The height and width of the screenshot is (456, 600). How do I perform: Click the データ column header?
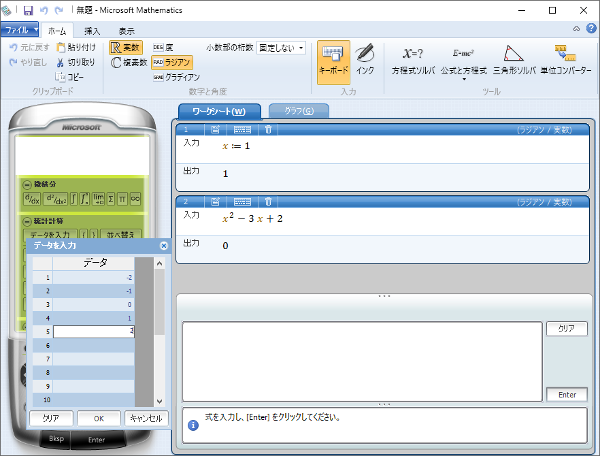[x=94, y=263]
